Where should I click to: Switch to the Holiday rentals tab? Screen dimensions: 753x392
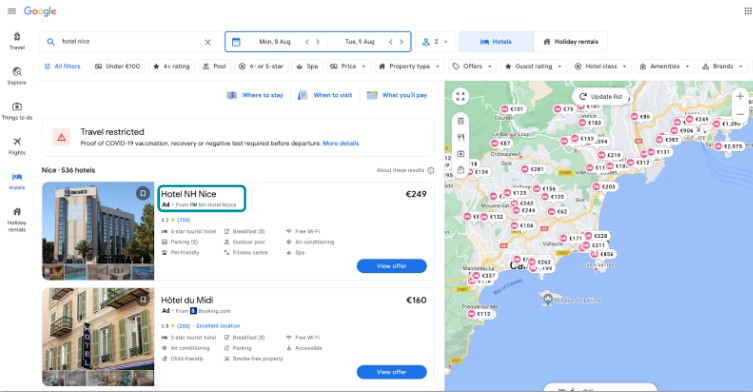pos(571,42)
